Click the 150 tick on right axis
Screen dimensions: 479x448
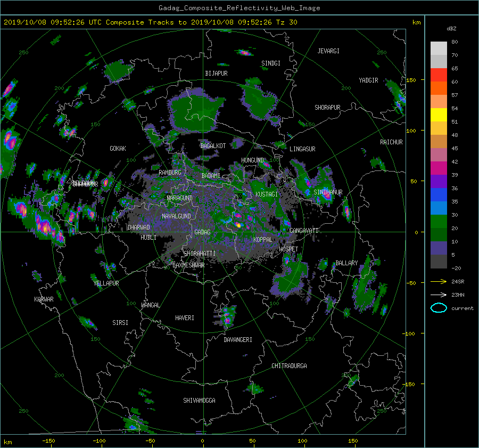pyautogui.click(x=411, y=80)
